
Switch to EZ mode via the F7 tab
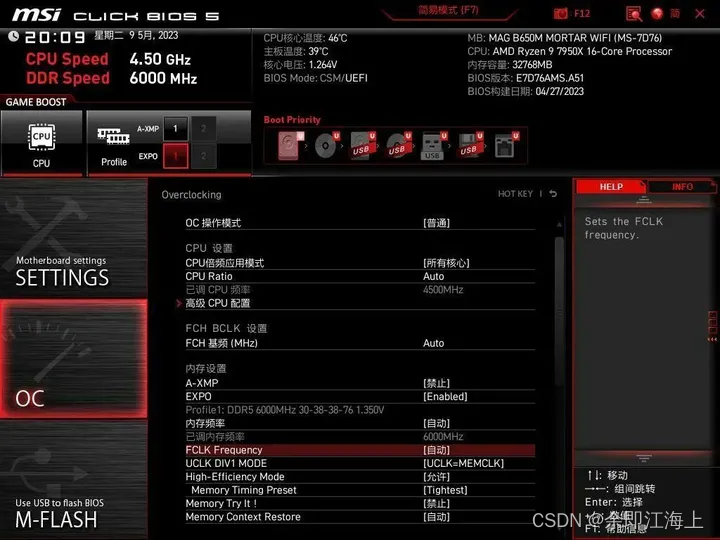click(x=449, y=11)
